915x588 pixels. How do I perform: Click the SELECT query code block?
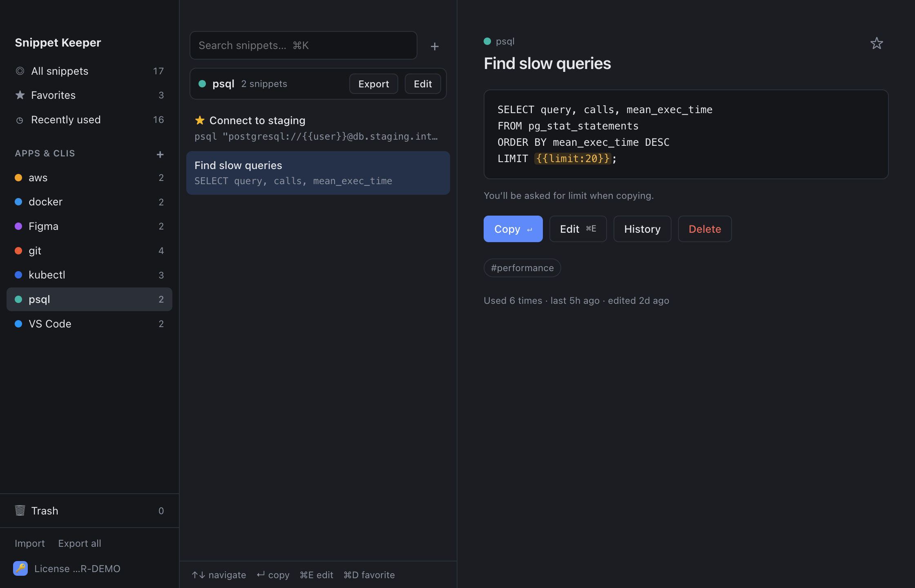tap(686, 134)
